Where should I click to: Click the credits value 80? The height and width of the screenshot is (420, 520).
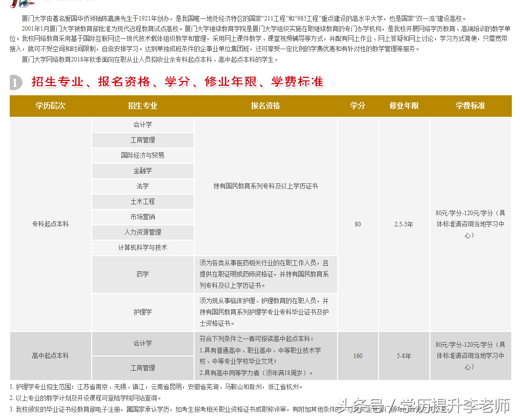358,224
